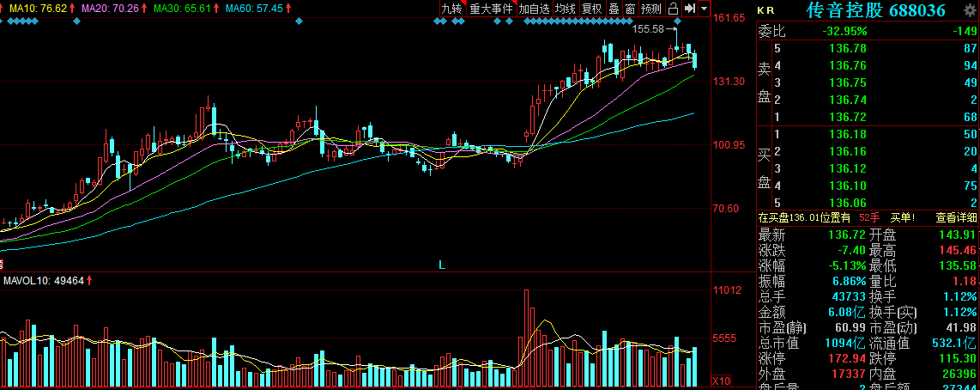Open the toolbar dropdown arrow after the arrow-to-bar icon

(705, 9)
